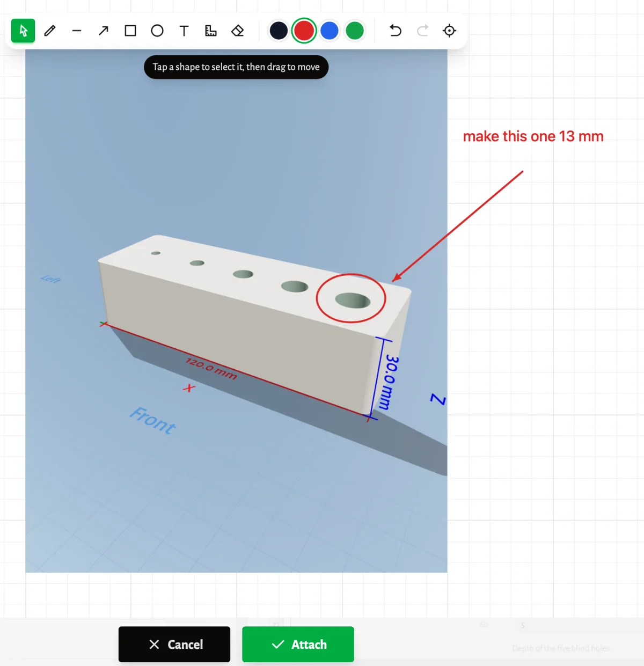The width and height of the screenshot is (644, 666).
Task: Set drawing color to blue
Action: pyautogui.click(x=330, y=31)
